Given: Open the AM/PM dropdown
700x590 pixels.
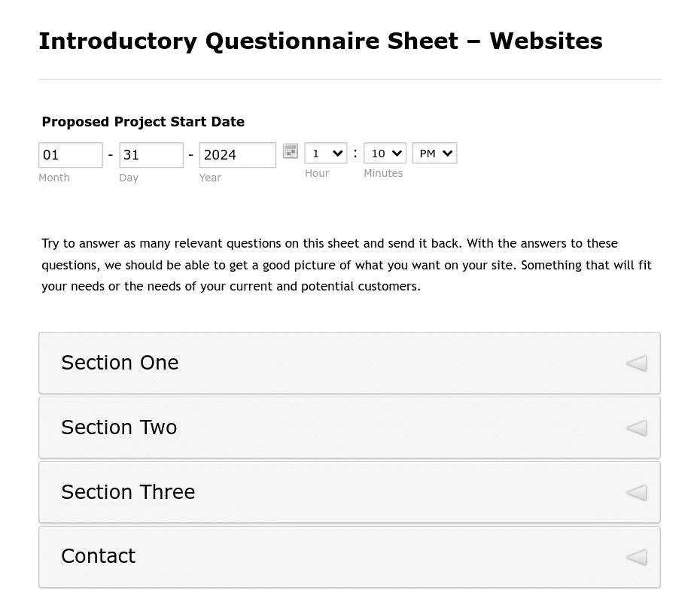Looking at the screenshot, I should coord(434,153).
